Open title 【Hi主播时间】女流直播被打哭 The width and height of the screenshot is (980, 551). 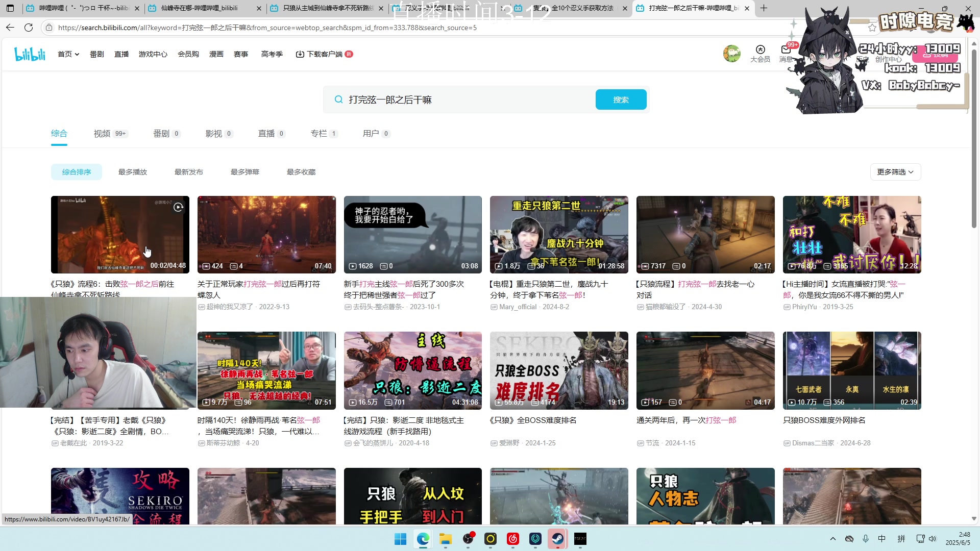(x=843, y=289)
